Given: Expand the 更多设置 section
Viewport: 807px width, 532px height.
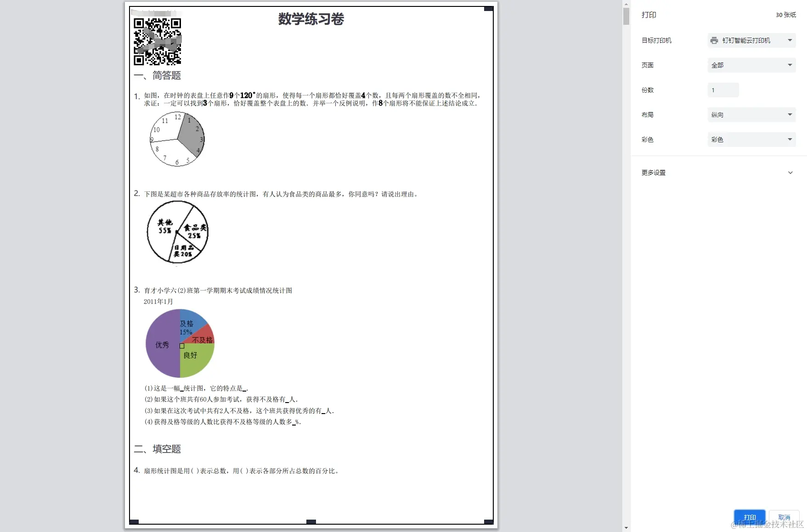Looking at the screenshot, I should tap(654, 173).
